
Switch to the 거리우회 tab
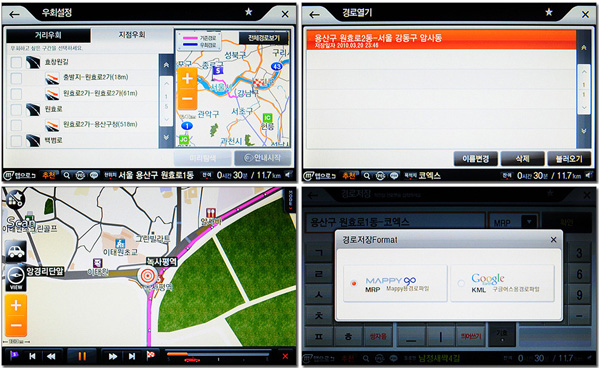pyautogui.click(x=48, y=35)
